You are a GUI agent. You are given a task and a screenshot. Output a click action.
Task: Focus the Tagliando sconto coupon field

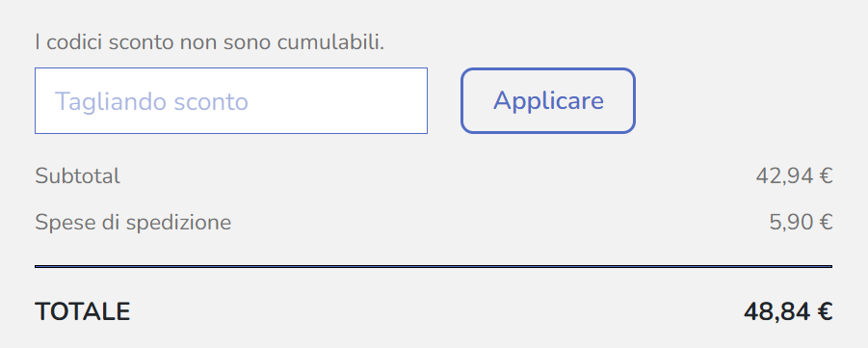(x=231, y=101)
